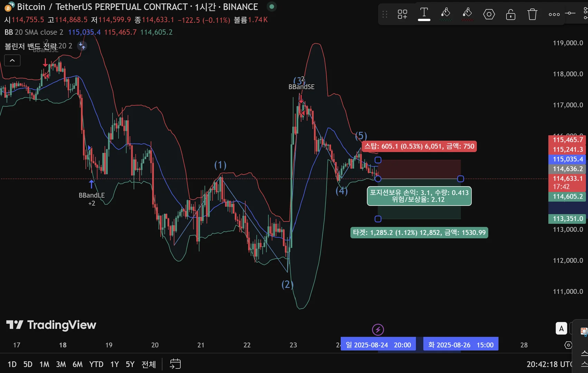Click the 114,636.2 gray price label
The height and width of the screenshot is (373, 588).
567,169
